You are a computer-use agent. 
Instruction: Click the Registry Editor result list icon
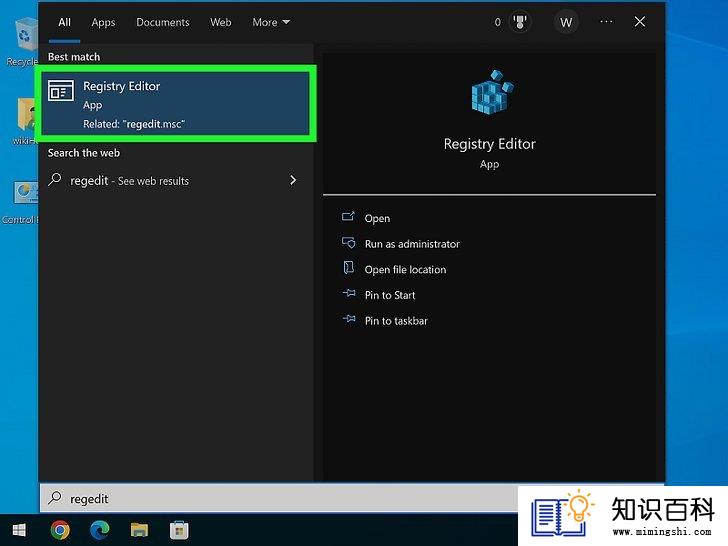(61, 91)
